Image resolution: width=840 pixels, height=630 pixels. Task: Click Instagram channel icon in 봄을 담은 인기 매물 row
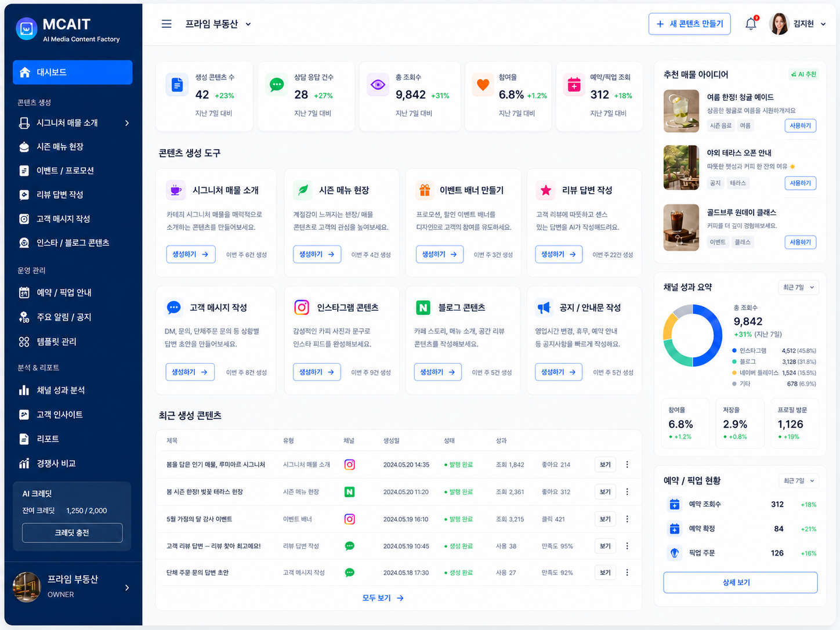(x=349, y=465)
